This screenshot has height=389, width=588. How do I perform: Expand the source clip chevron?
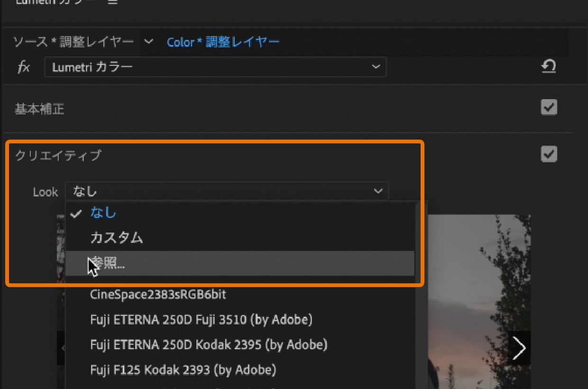tap(149, 42)
